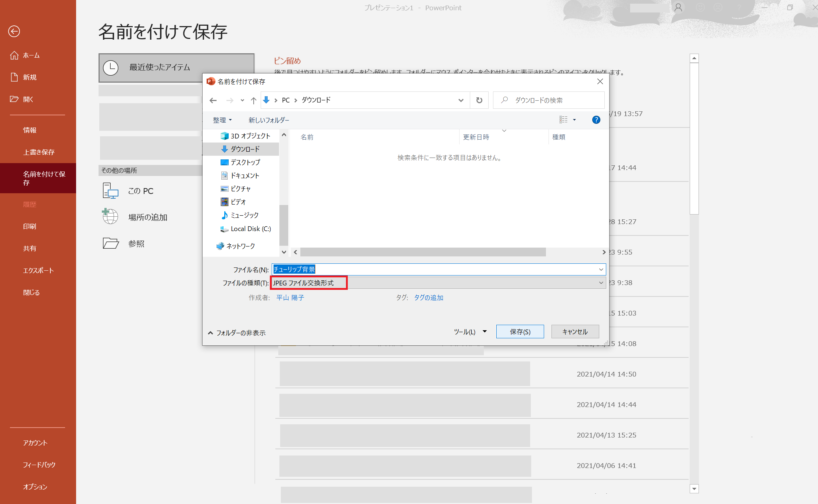Close the save dialog with X
Image resolution: width=818 pixels, height=504 pixels.
(600, 82)
